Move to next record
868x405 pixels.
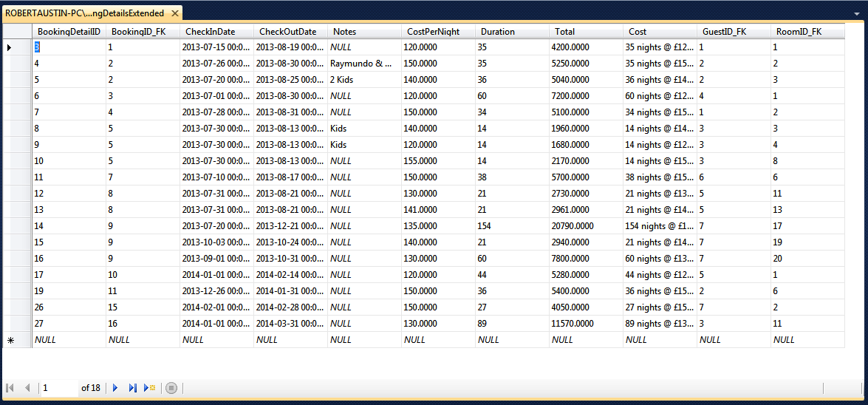coord(116,388)
